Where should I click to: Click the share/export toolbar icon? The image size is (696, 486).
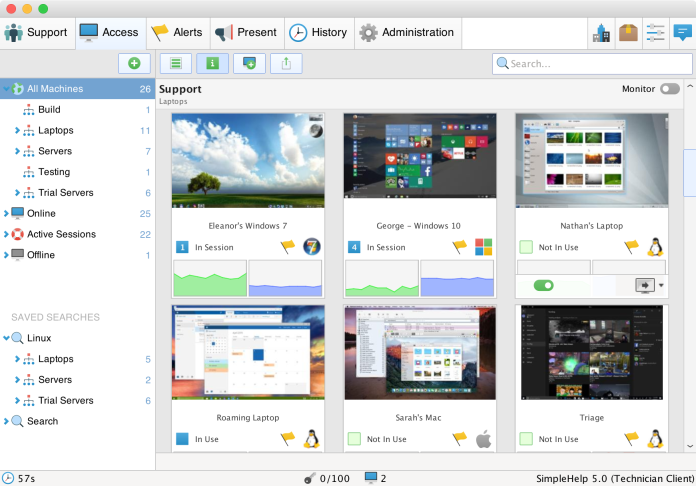(x=286, y=63)
